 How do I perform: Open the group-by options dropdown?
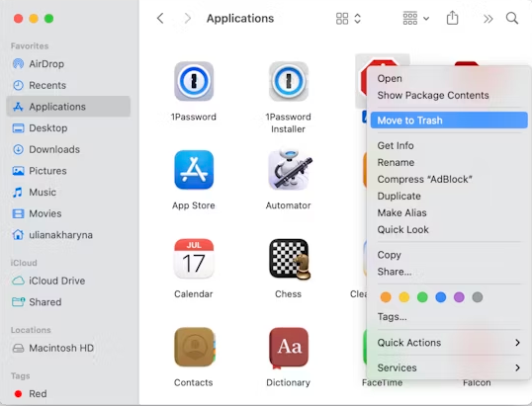coord(416,19)
